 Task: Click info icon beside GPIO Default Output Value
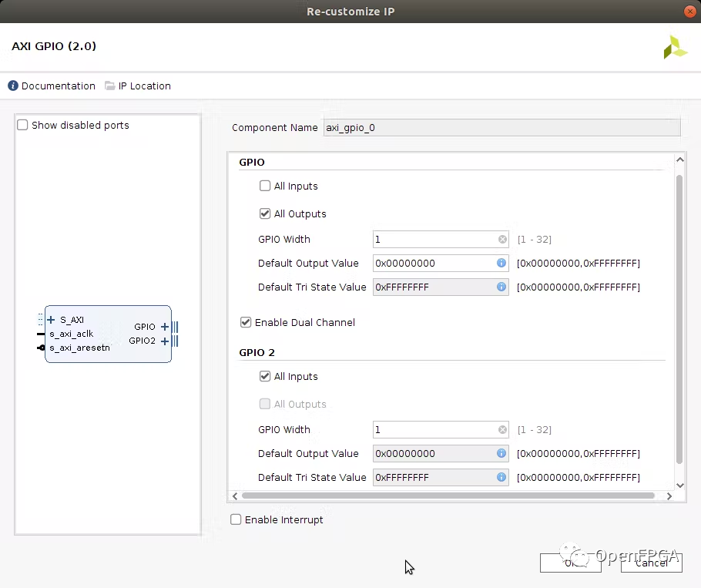point(501,264)
